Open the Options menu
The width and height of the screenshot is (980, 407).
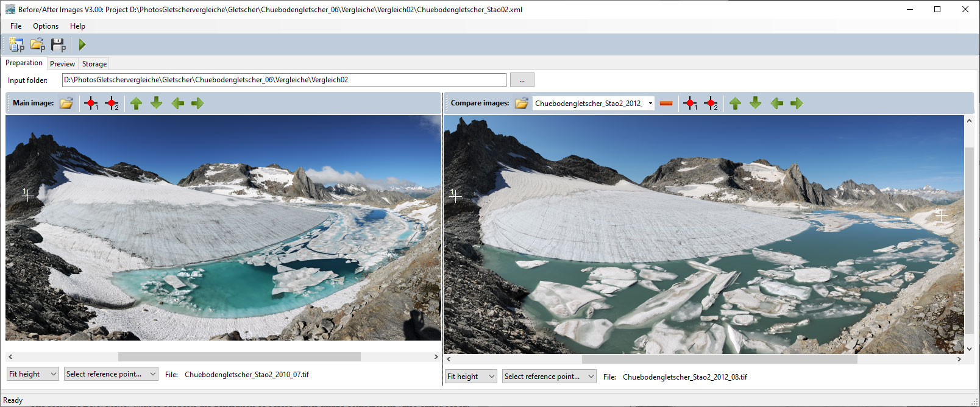tap(46, 26)
